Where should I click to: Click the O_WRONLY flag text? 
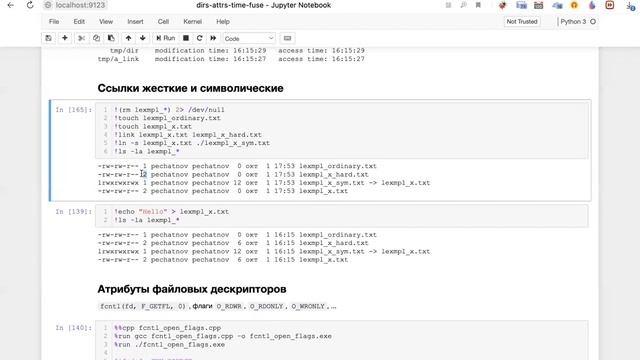308,306
